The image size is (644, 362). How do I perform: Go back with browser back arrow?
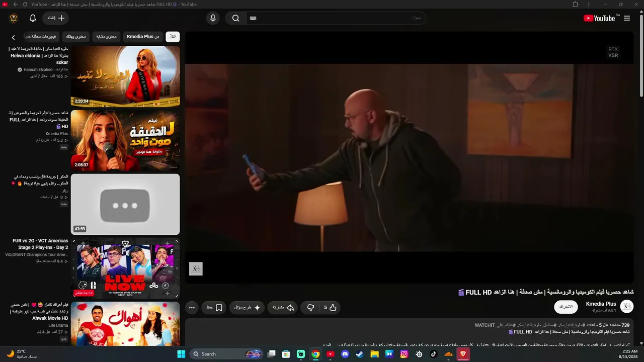pyautogui.click(x=15, y=4)
